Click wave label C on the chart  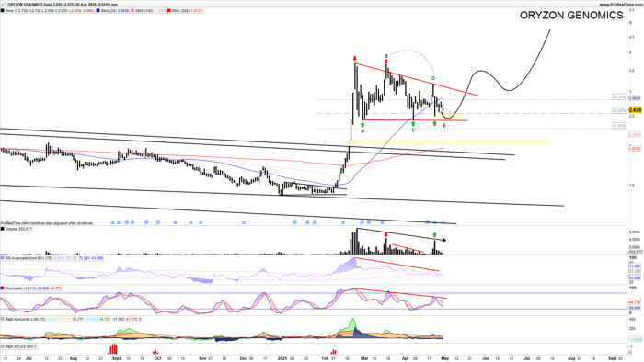(x=413, y=130)
